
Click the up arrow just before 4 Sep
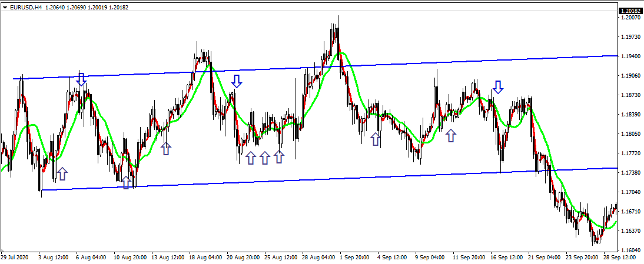376,139
